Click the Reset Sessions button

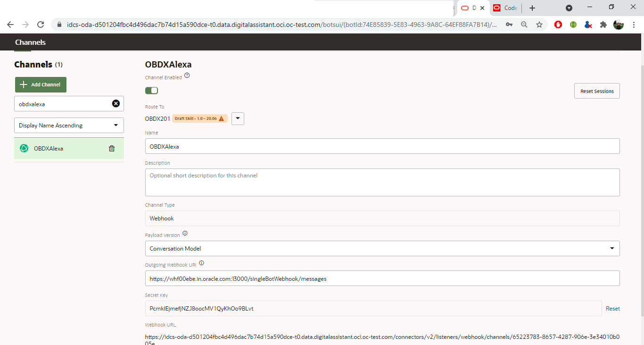(x=597, y=91)
